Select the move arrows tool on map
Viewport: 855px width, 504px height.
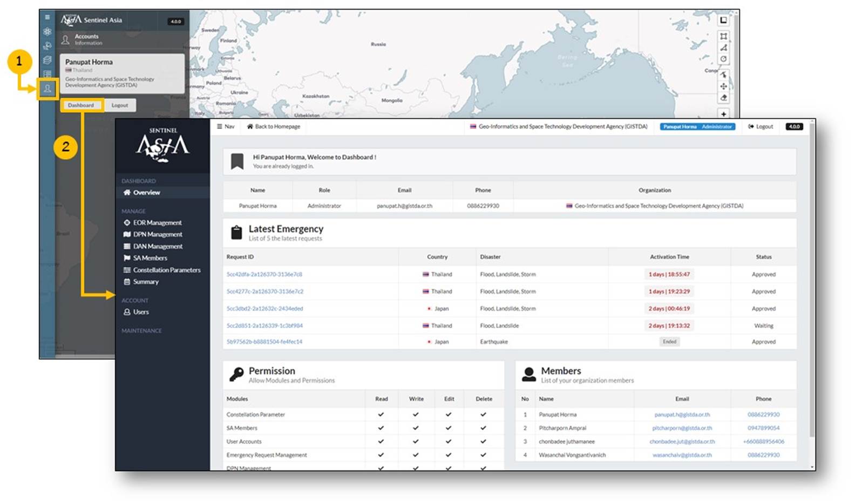(723, 86)
